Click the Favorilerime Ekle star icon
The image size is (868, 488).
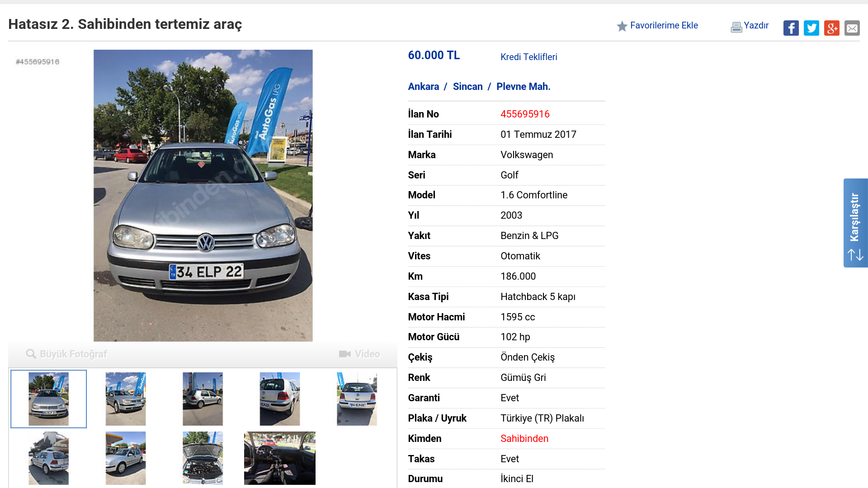pos(622,26)
